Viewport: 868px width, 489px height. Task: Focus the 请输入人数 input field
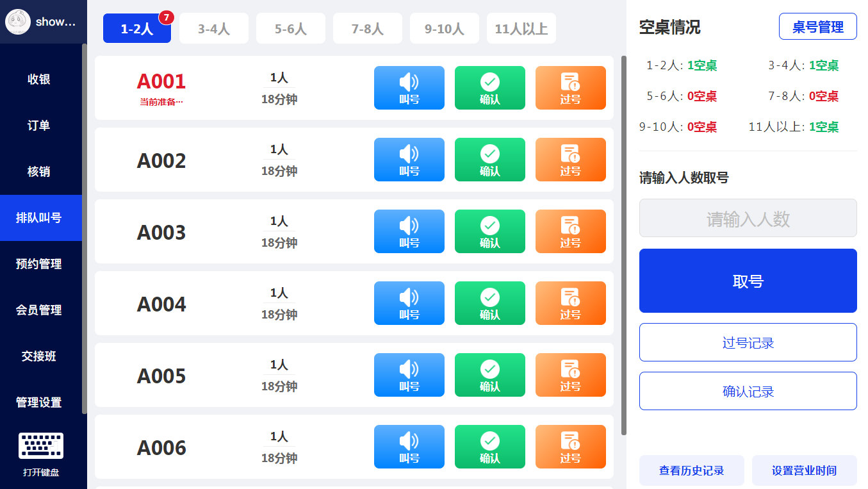click(x=748, y=219)
